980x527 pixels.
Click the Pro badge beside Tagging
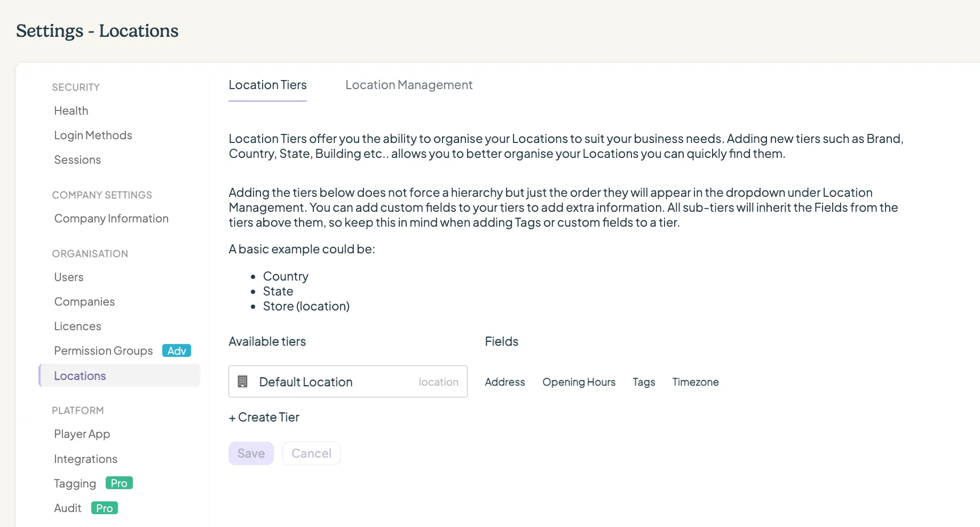point(119,483)
